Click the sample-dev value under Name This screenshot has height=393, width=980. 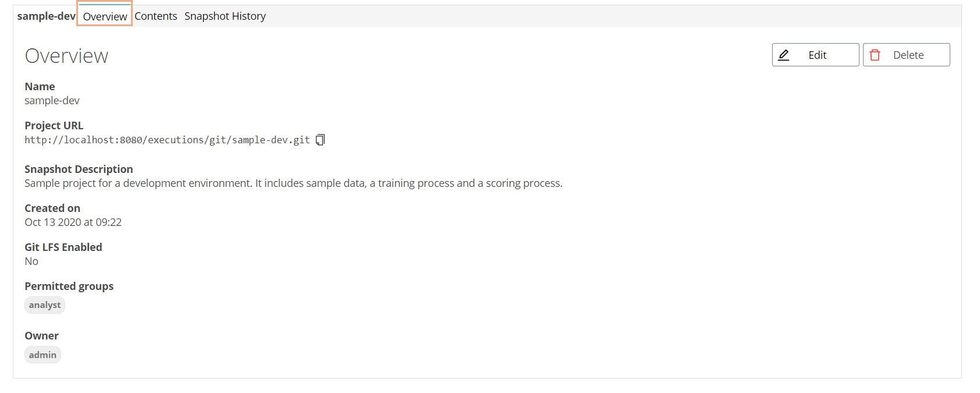(x=52, y=101)
